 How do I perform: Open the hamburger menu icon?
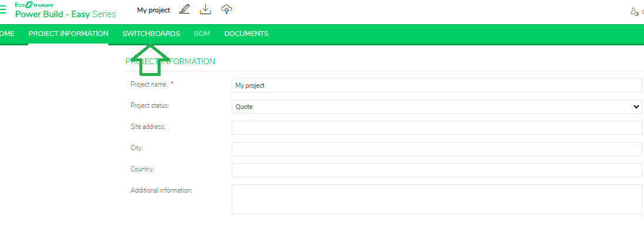3,10
